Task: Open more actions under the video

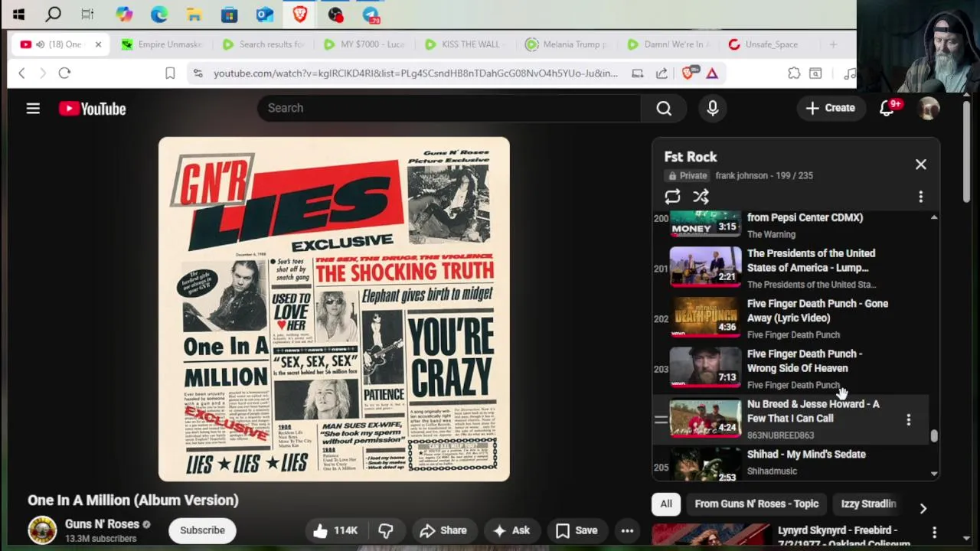Action: click(x=627, y=530)
